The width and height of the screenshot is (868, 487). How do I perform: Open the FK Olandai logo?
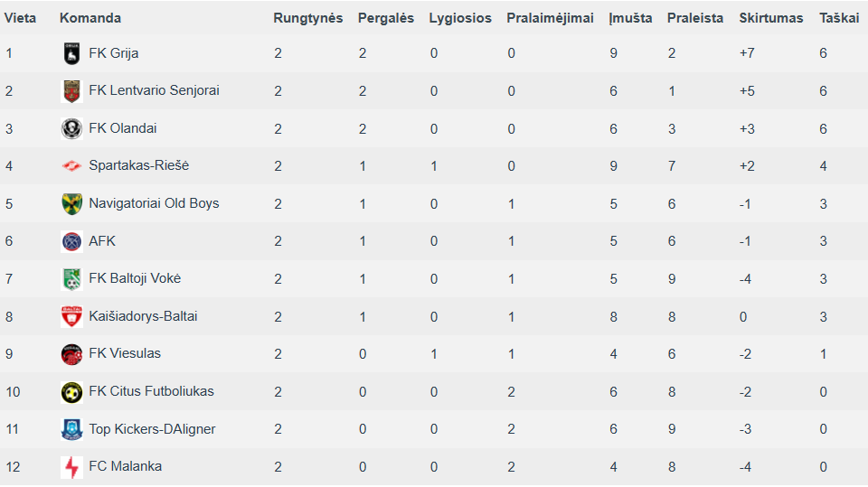pos(71,129)
